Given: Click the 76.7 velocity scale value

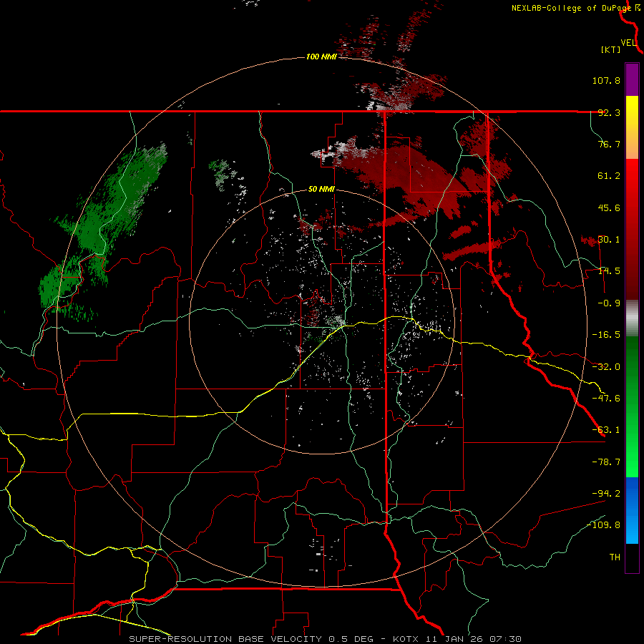Looking at the screenshot, I should tap(609, 144).
